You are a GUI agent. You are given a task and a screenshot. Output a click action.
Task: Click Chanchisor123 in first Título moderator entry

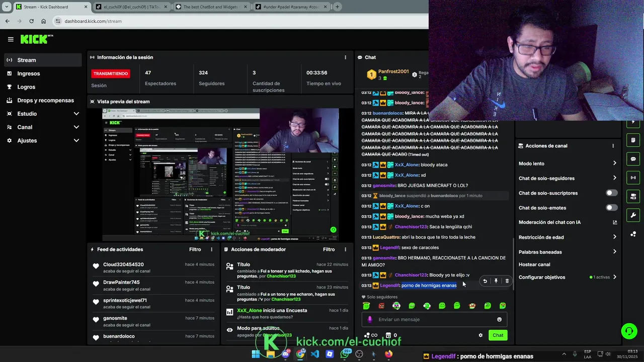point(281,276)
